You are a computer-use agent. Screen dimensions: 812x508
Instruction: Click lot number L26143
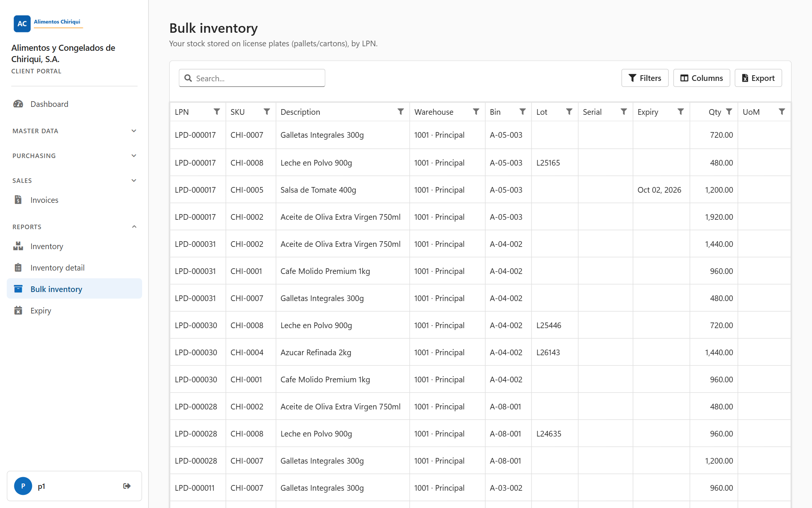click(x=548, y=352)
